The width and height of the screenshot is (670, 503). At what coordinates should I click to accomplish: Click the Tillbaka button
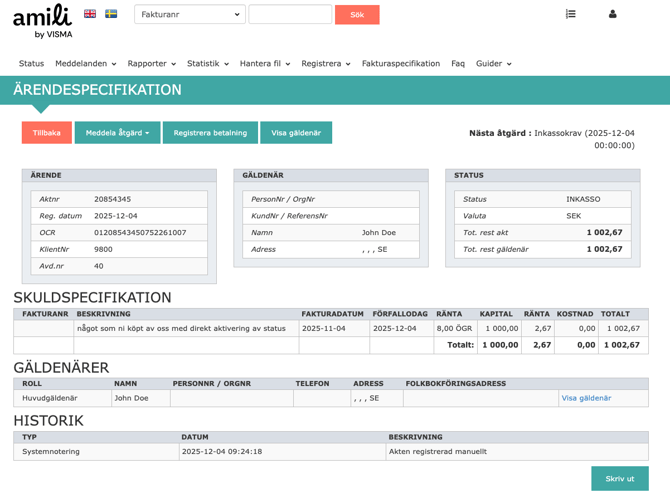click(46, 133)
